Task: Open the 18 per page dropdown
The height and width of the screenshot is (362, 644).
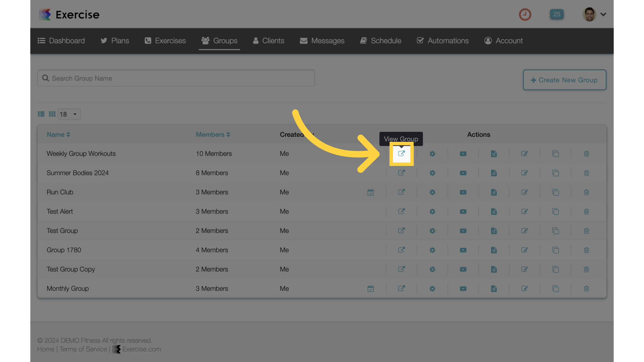Action: [x=69, y=114]
